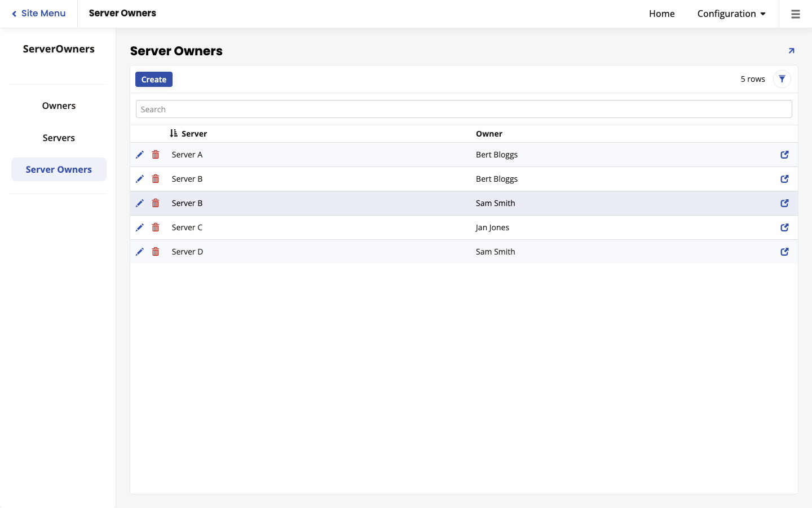
Task: Delete the Server D row
Action: click(156, 252)
